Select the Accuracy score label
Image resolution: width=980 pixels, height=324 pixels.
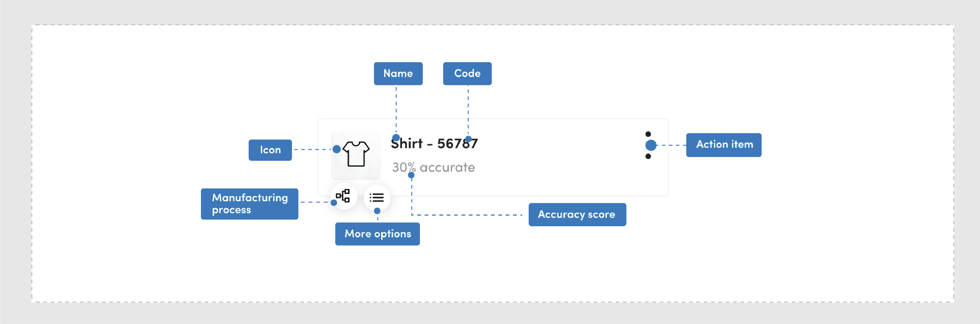(x=577, y=214)
